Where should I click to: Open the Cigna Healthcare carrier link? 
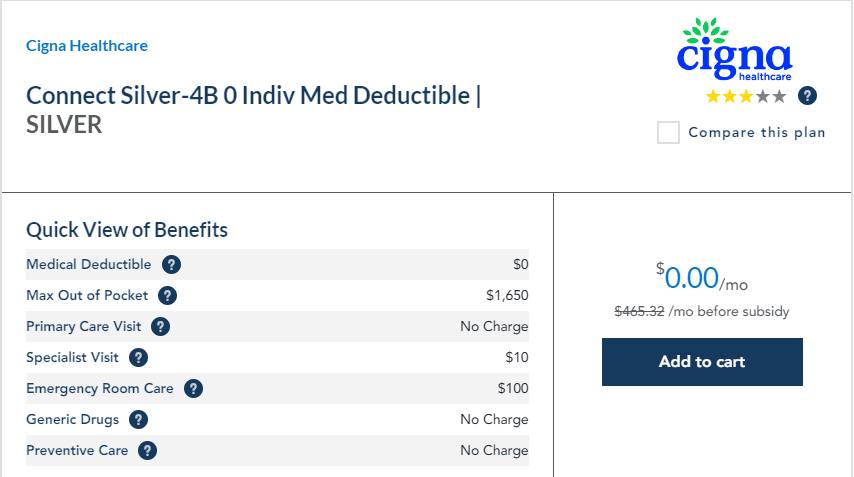tap(87, 46)
